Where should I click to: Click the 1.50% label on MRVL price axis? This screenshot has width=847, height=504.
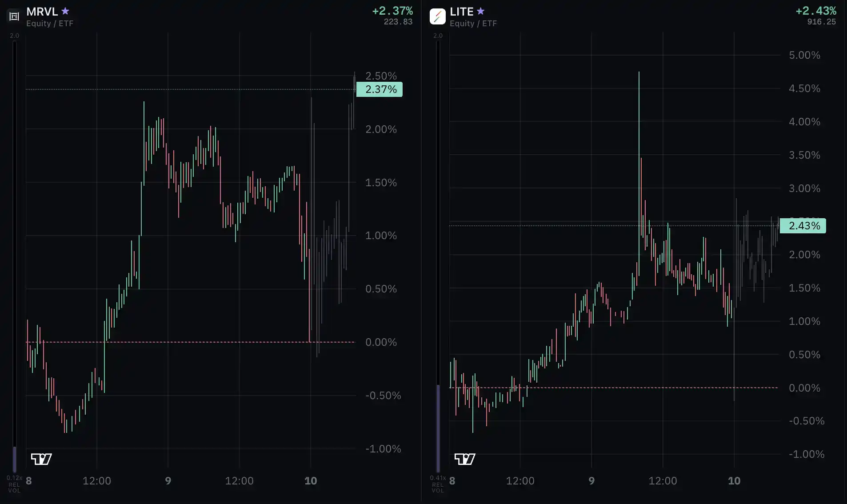(381, 183)
